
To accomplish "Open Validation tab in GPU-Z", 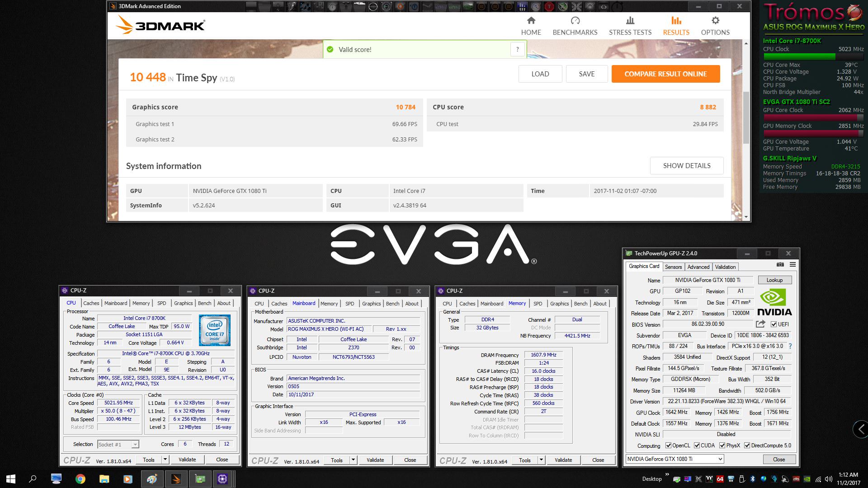I will 726,267.
